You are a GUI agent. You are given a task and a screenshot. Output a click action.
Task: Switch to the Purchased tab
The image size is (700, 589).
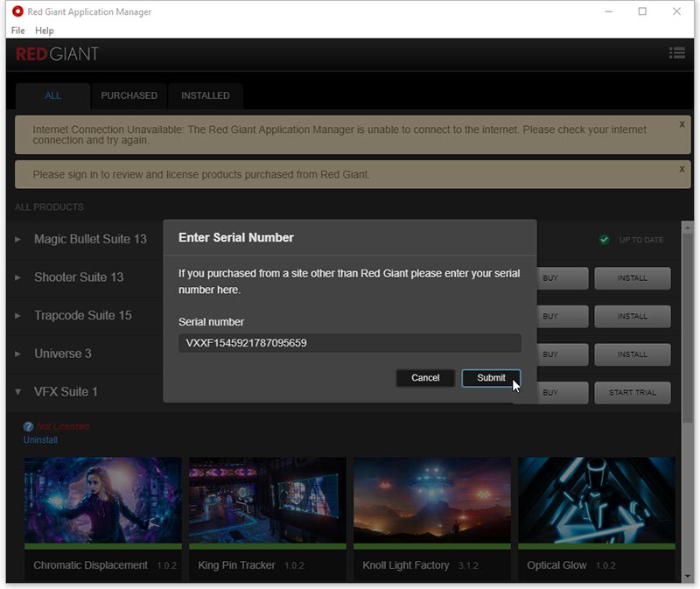click(x=129, y=95)
